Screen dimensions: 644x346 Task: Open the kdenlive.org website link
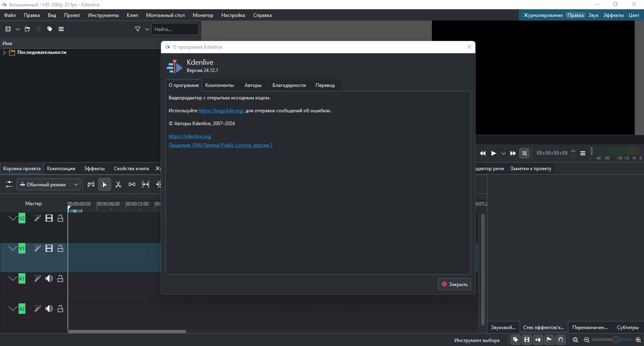190,136
